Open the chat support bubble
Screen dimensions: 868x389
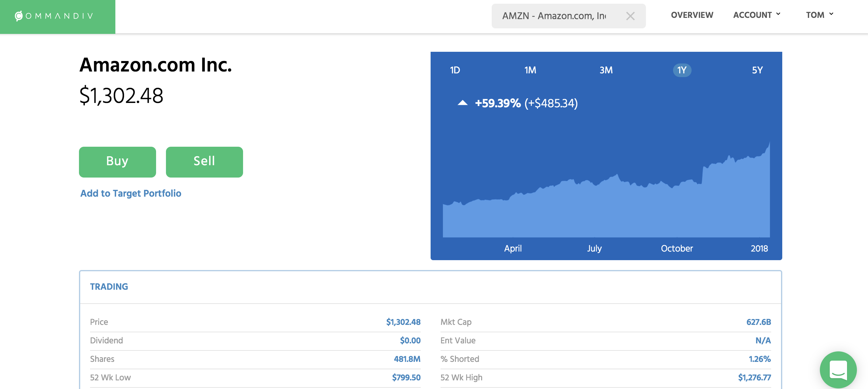coord(838,370)
